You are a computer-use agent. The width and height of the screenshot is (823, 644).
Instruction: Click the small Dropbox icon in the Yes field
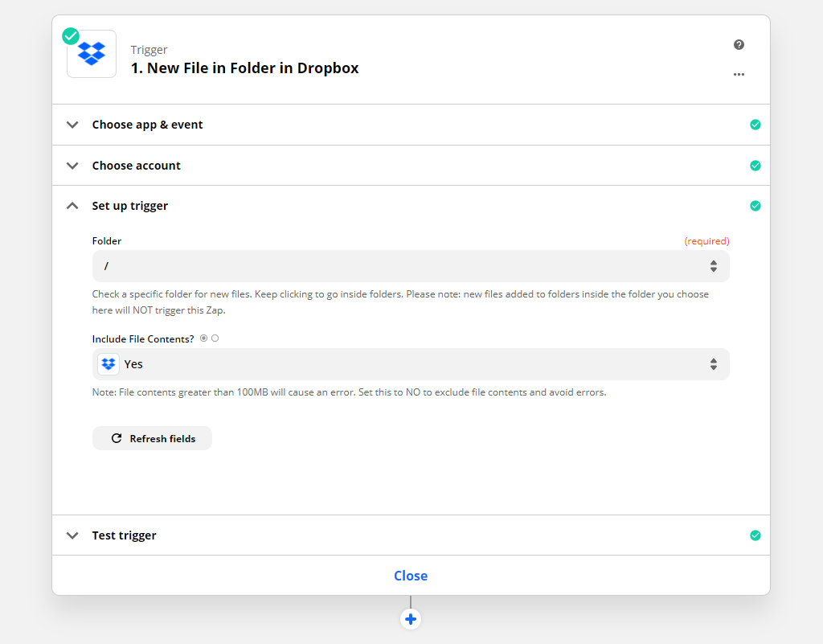tap(109, 364)
